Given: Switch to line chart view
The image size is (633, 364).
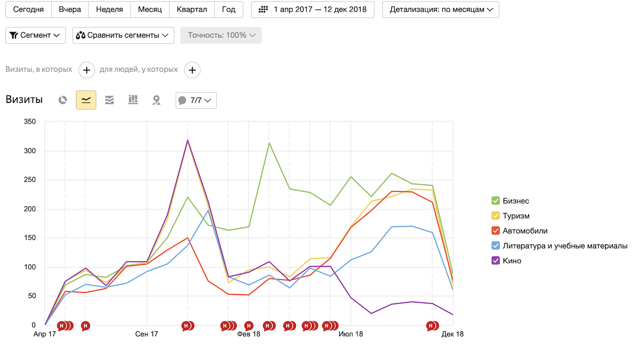Looking at the screenshot, I should tap(86, 100).
